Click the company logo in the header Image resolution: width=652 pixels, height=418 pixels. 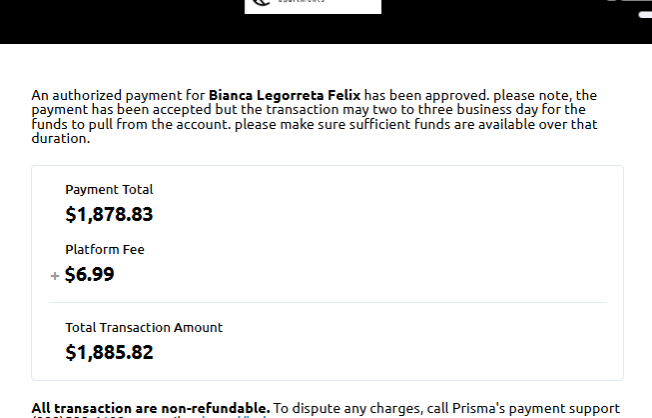(312, 6)
